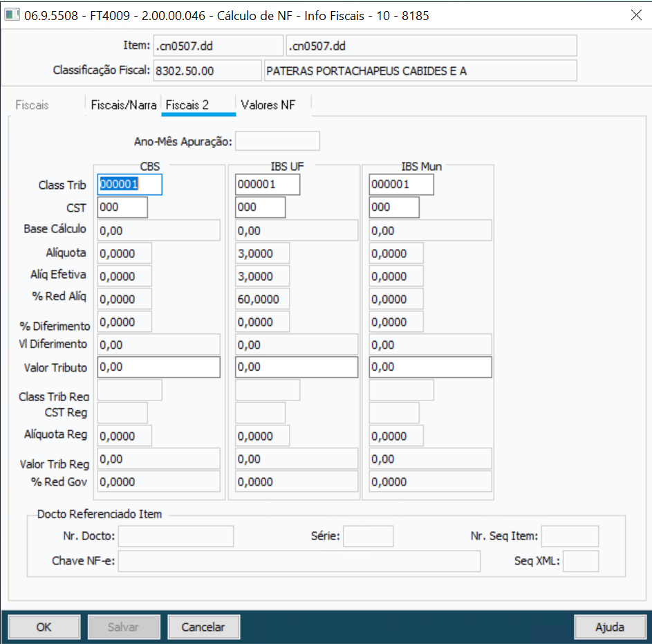The image size is (652, 644).
Task: Click the IBS UF Alíq Efetiva field
Action: [x=262, y=276]
